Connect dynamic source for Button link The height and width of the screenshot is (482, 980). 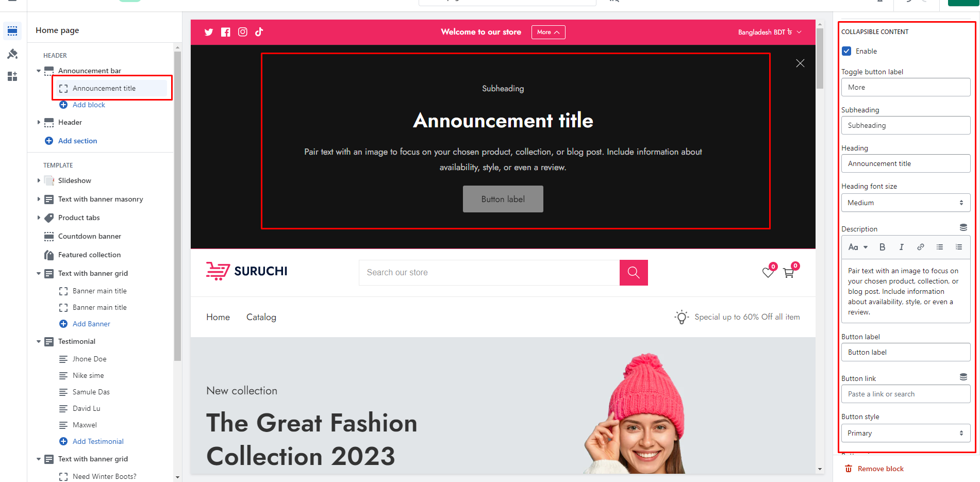coord(964,377)
